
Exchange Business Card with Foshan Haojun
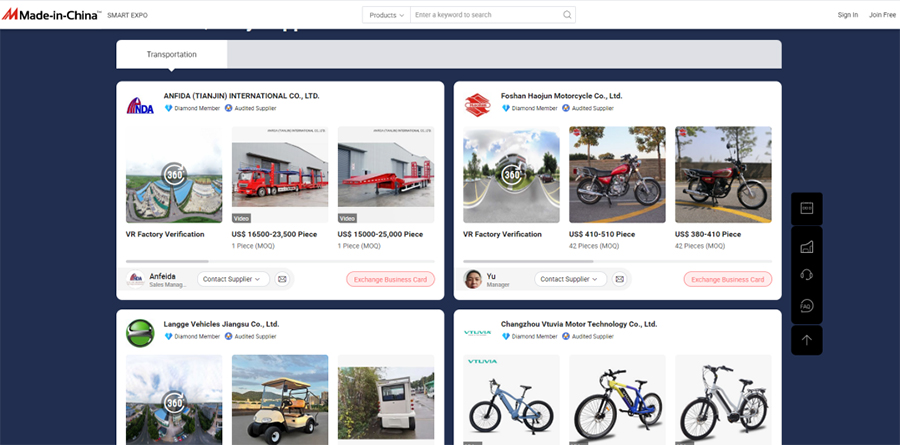[x=727, y=279]
